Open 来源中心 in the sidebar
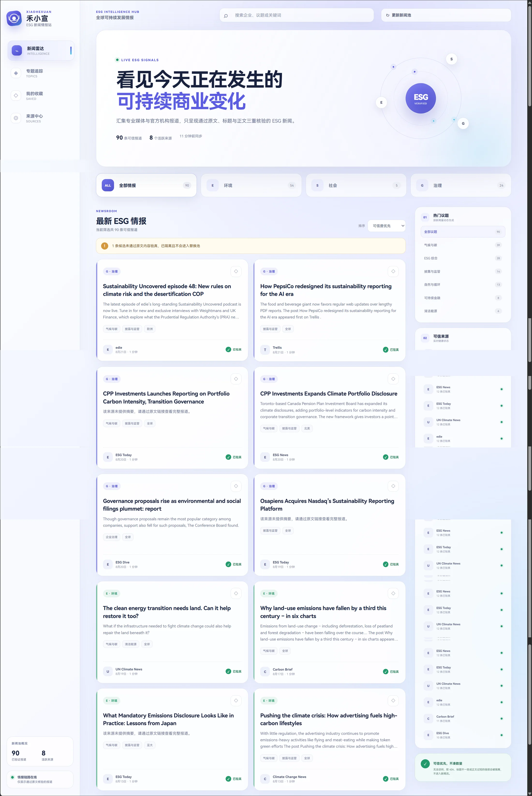532x796 pixels. 41,118
